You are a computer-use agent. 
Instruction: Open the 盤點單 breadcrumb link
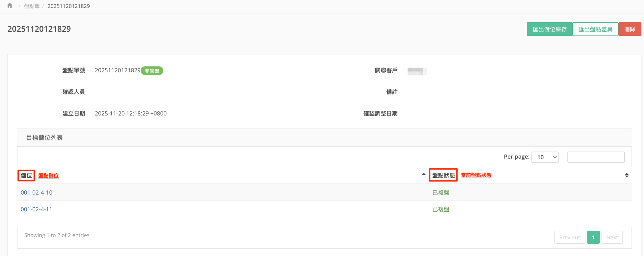32,6
